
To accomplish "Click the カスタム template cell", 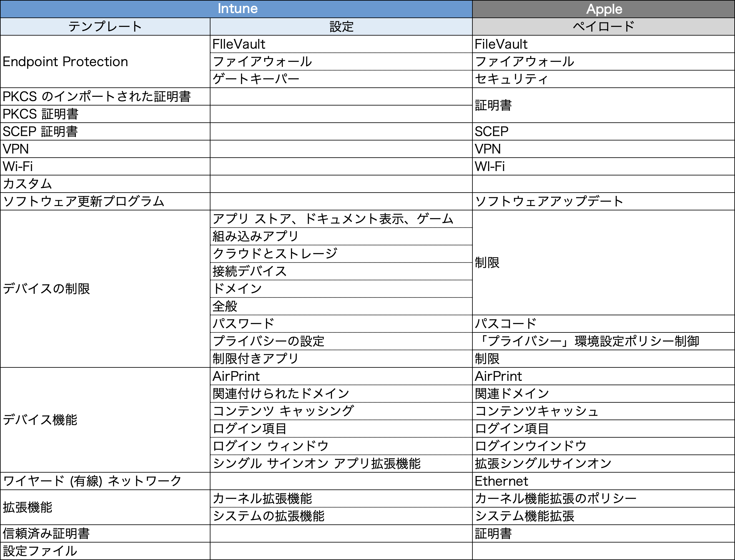I will (x=27, y=184).
